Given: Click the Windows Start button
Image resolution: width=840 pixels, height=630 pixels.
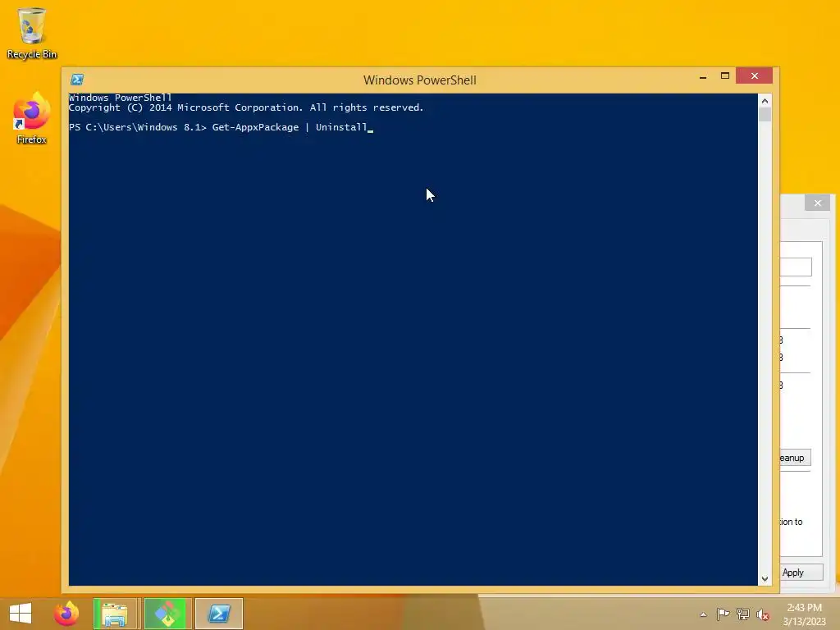Looking at the screenshot, I should point(21,614).
